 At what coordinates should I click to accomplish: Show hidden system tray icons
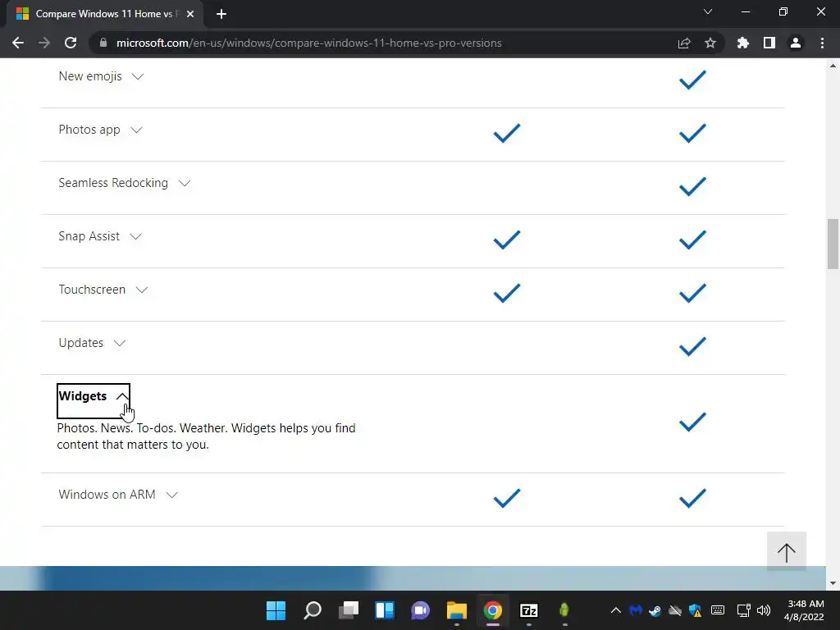pos(616,610)
